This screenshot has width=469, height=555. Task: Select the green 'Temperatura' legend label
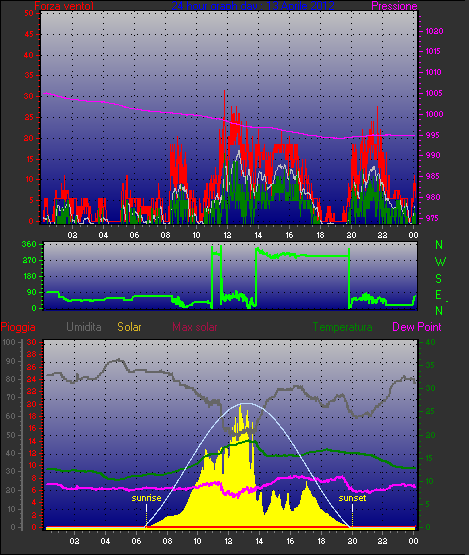pyautogui.click(x=342, y=327)
